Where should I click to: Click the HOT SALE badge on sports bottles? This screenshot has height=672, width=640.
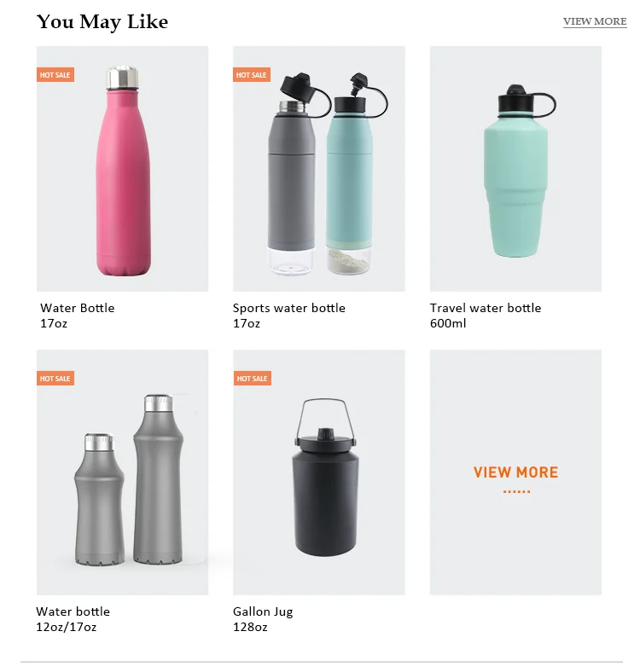point(252,74)
